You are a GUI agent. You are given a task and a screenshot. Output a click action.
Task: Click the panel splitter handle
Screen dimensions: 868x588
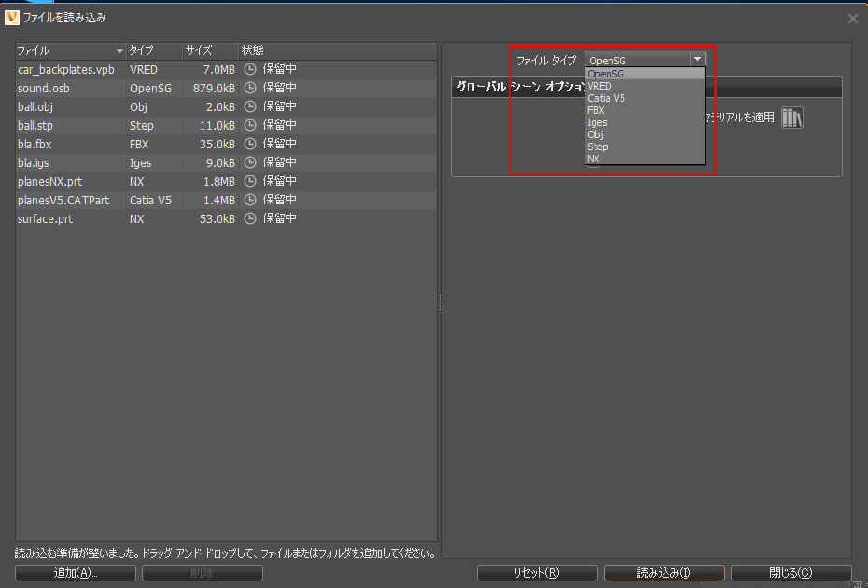click(x=441, y=301)
